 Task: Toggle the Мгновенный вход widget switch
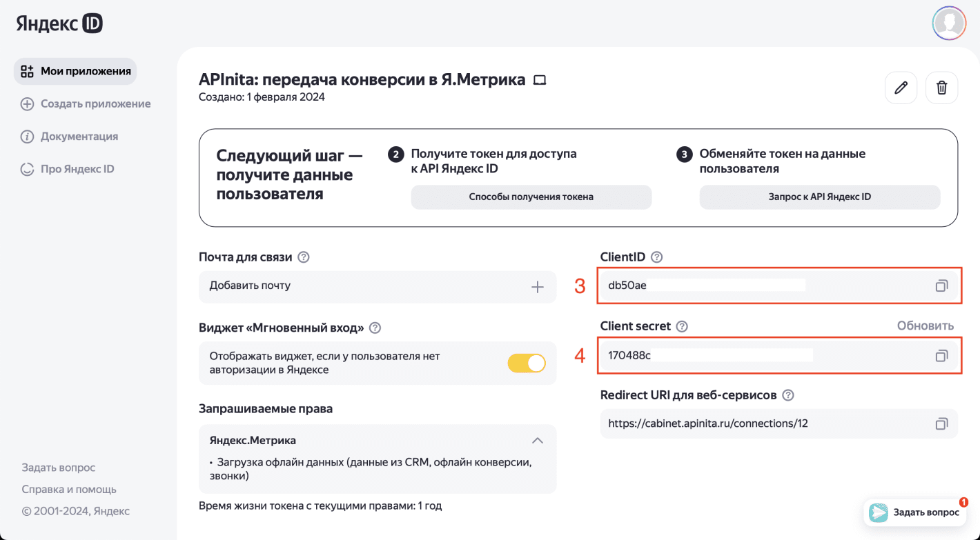527,363
